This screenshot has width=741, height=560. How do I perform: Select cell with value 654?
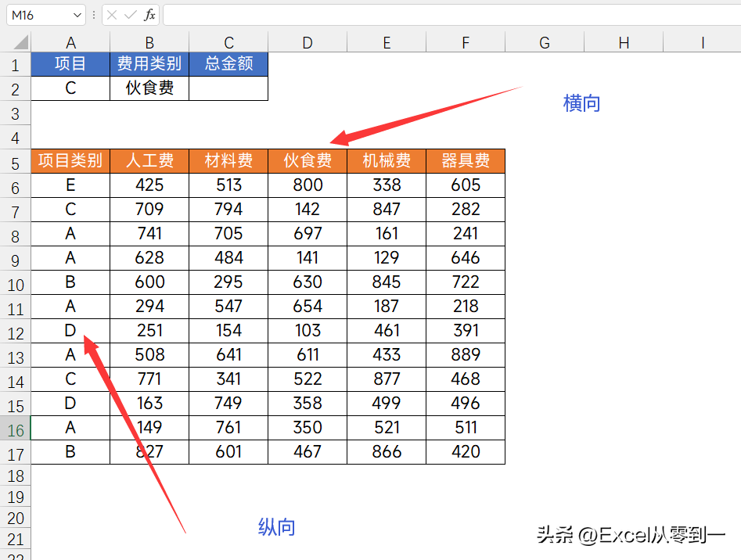(308, 307)
